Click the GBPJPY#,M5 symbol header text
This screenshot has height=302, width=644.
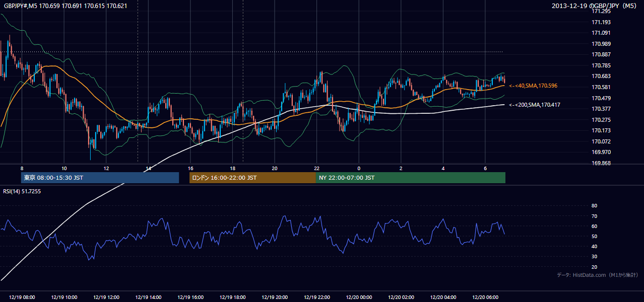pyautogui.click(x=66, y=6)
